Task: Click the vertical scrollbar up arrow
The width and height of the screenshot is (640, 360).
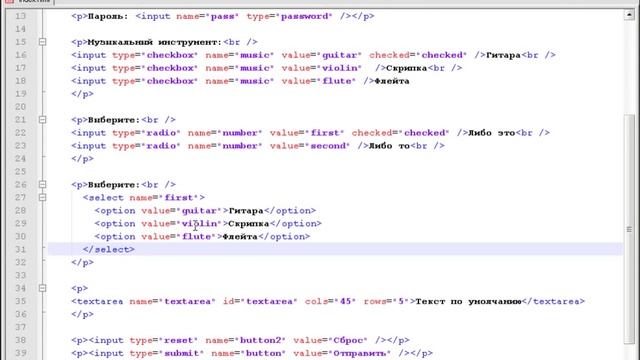Action: click(629, 15)
